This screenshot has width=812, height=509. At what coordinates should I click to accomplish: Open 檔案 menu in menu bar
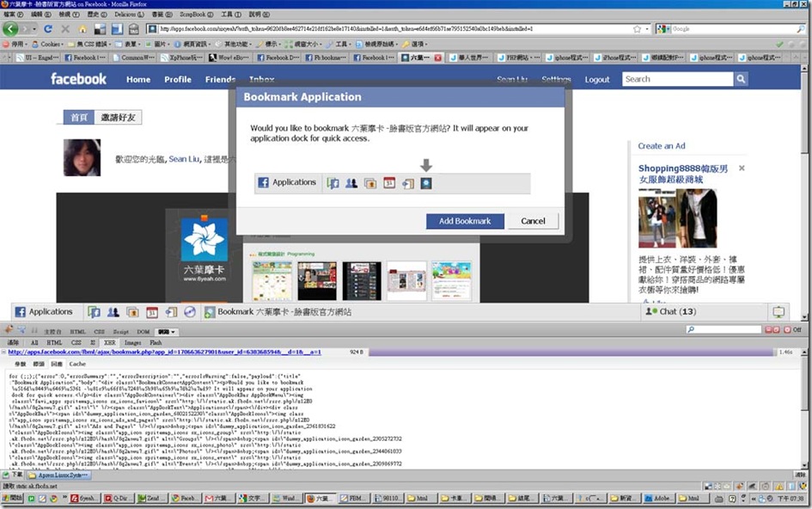[12, 14]
